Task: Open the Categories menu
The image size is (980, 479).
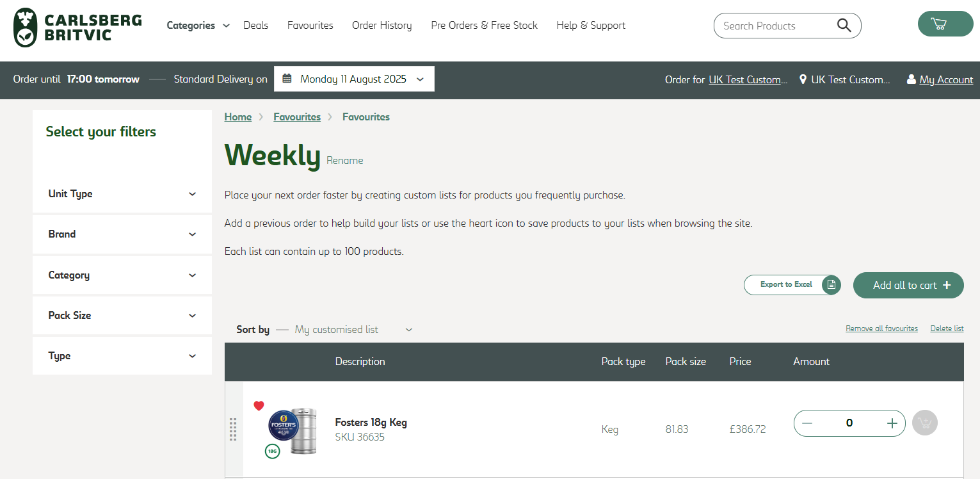Action: pos(197,26)
